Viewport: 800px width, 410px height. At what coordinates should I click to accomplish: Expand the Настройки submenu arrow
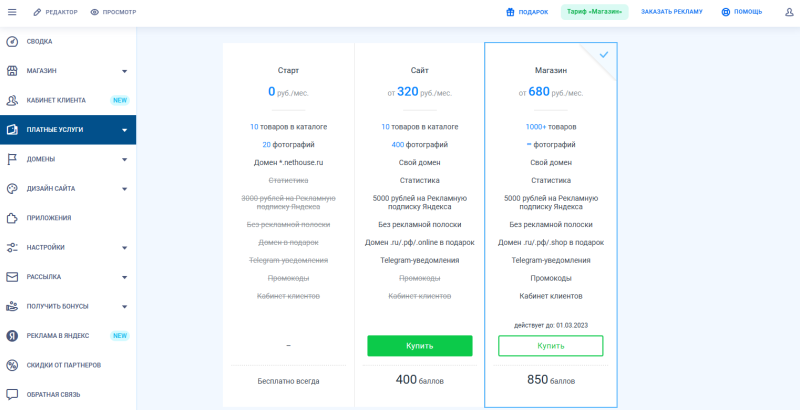coord(124,248)
